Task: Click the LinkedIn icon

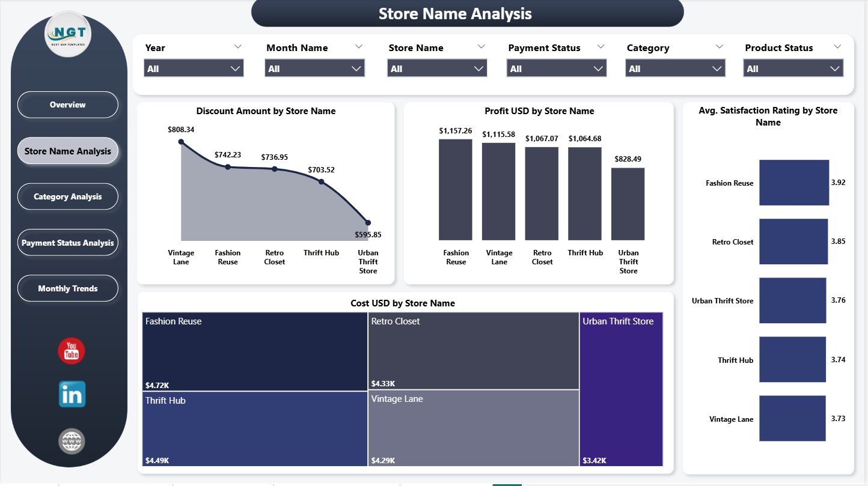Action: [71, 394]
